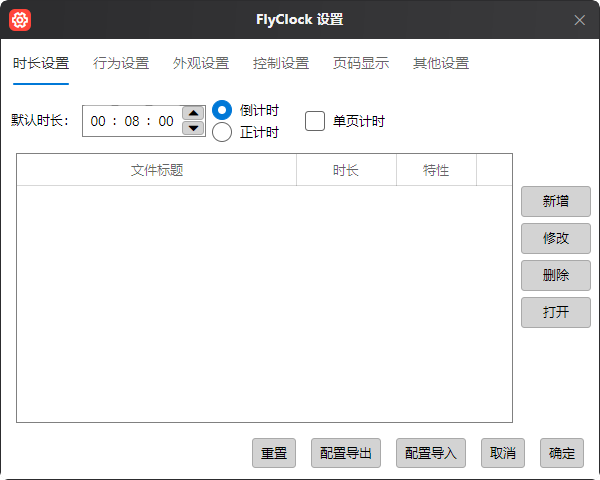This screenshot has height=480, width=600.
Task: Increase default duration with up arrow
Action: click(x=193, y=113)
